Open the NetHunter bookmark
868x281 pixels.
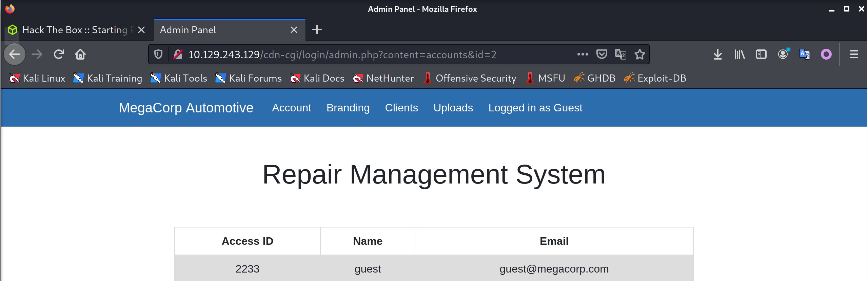[x=383, y=78]
